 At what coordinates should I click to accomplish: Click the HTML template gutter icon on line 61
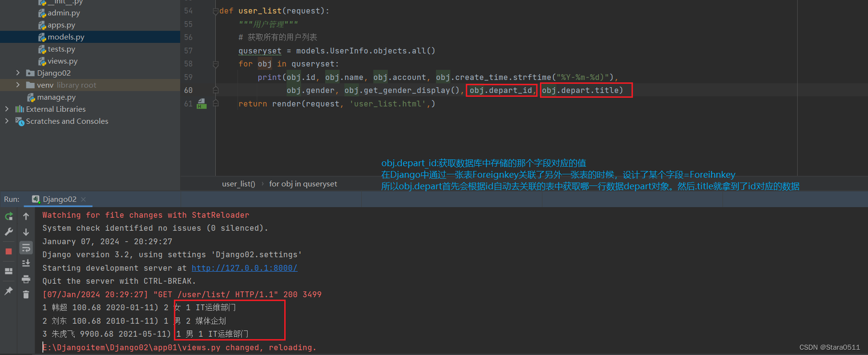pos(201,104)
